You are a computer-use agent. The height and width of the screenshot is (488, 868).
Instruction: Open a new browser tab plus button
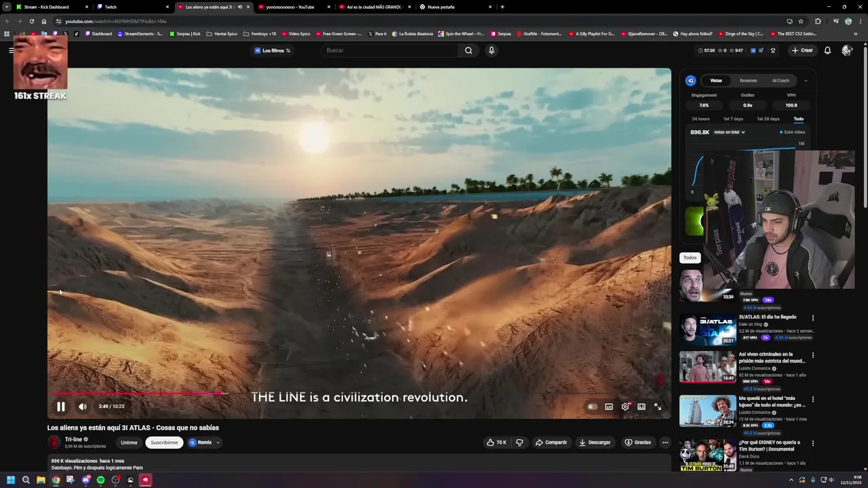[x=502, y=7]
